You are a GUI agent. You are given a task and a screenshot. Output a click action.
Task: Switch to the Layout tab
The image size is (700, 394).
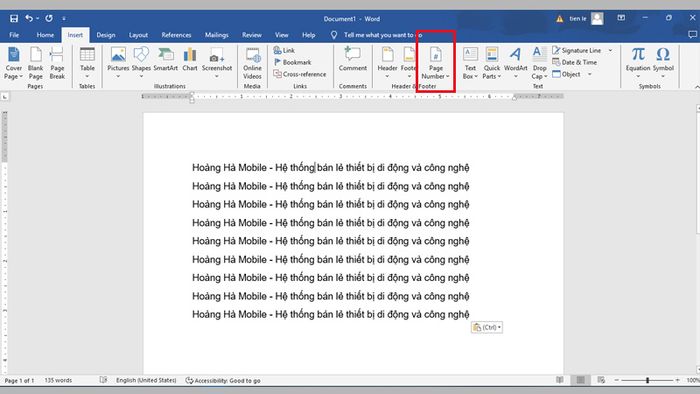(138, 35)
